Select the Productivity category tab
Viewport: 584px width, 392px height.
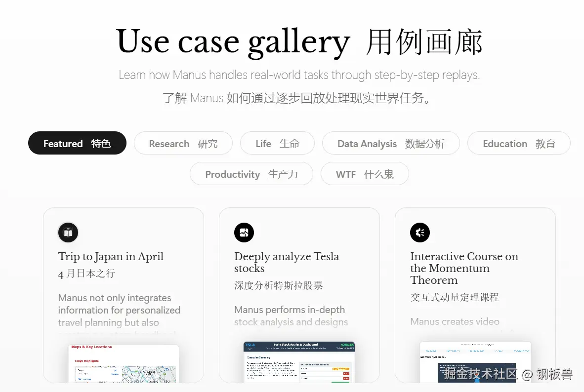coord(251,174)
